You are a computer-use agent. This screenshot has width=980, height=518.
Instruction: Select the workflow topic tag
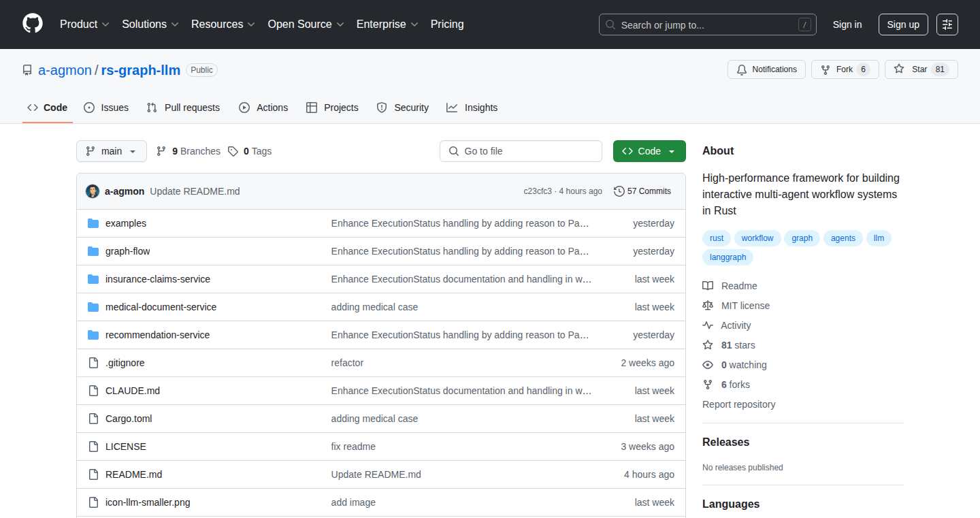coord(757,238)
